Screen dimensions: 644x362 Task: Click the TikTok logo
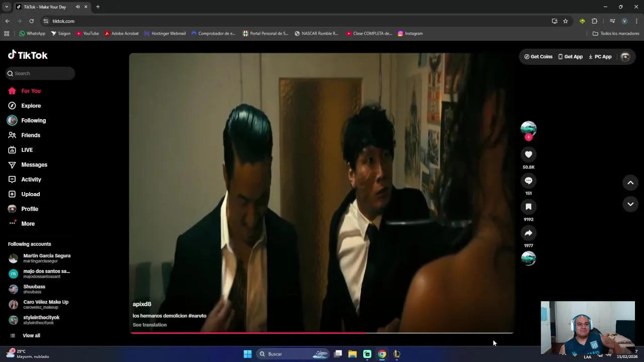pos(28,55)
